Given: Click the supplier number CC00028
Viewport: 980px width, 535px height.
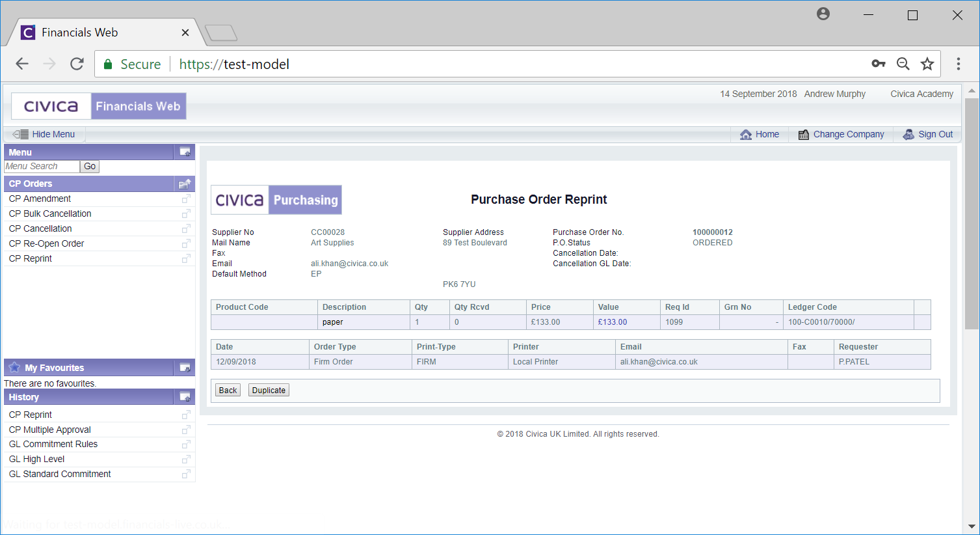Looking at the screenshot, I should (328, 232).
